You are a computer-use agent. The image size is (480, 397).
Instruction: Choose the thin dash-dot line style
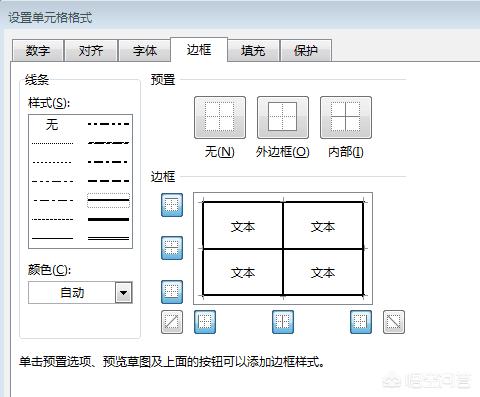click(x=52, y=200)
